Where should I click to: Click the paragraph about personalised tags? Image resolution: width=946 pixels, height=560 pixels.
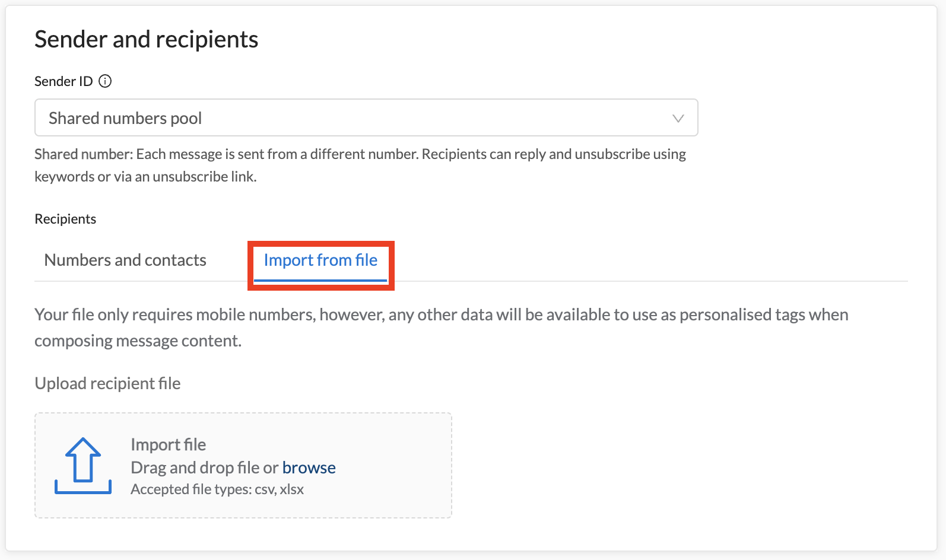tap(441, 314)
